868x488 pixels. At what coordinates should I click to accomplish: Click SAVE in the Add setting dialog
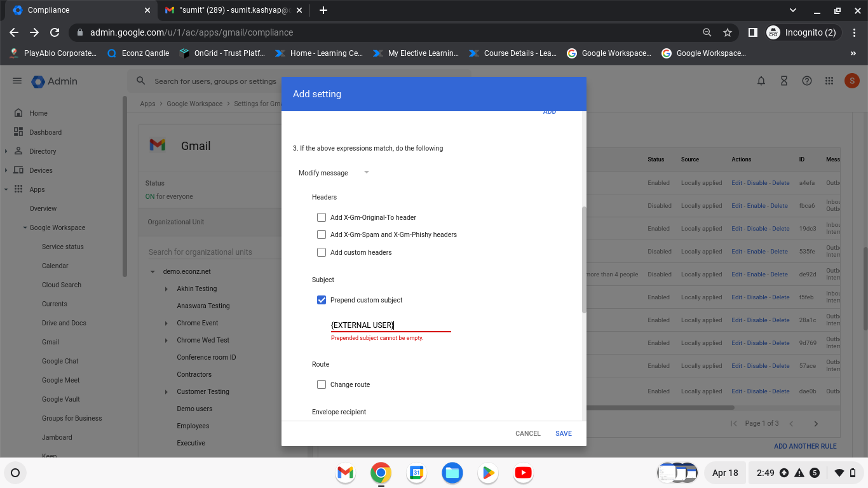tap(564, 433)
